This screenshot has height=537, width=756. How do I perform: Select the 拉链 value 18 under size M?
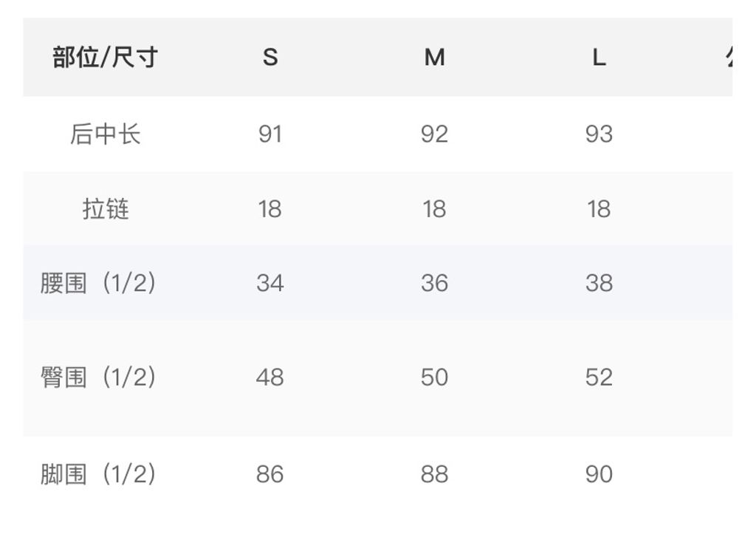pos(434,209)
